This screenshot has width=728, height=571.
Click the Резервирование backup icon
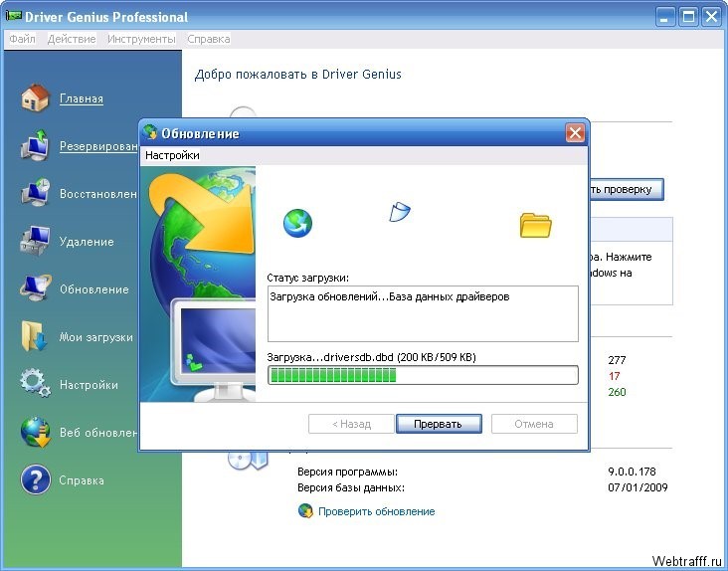tap(35, 146)
